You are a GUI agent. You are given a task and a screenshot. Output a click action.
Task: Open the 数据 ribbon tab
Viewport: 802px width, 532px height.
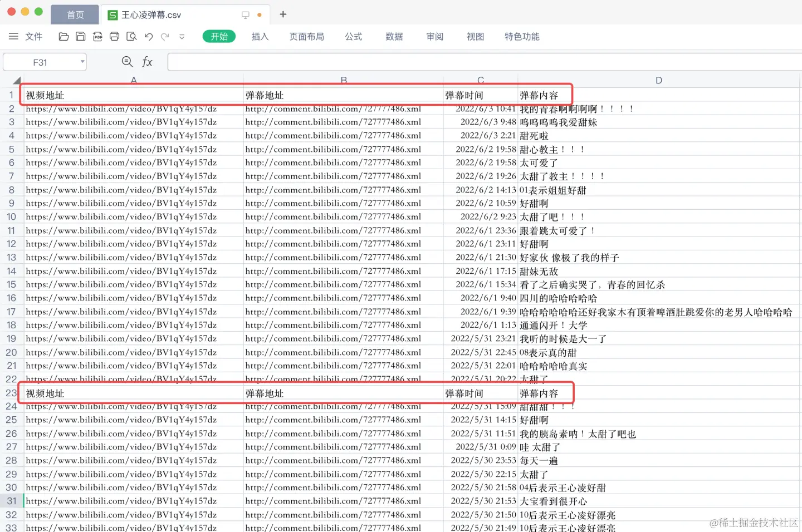coord(394,37)
